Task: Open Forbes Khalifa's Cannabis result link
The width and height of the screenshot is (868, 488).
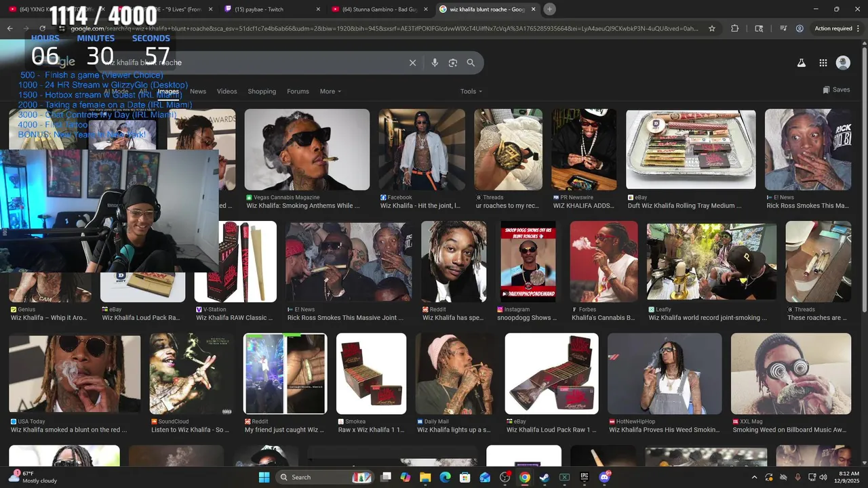Action: tap(604, 318)
